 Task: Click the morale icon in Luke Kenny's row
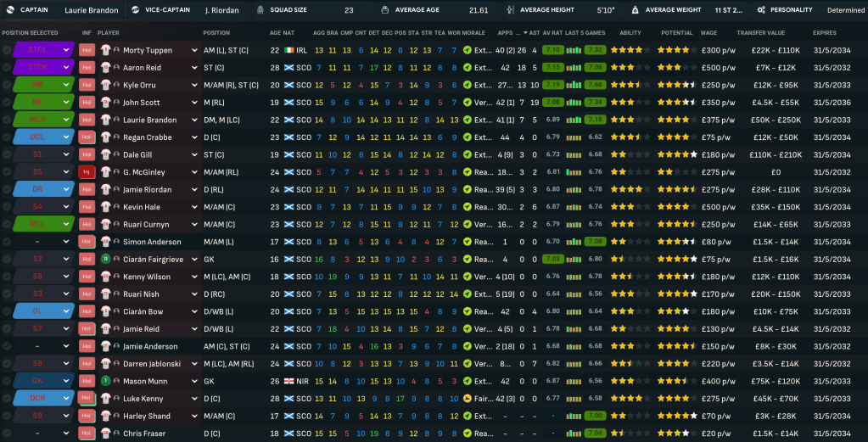468,399
